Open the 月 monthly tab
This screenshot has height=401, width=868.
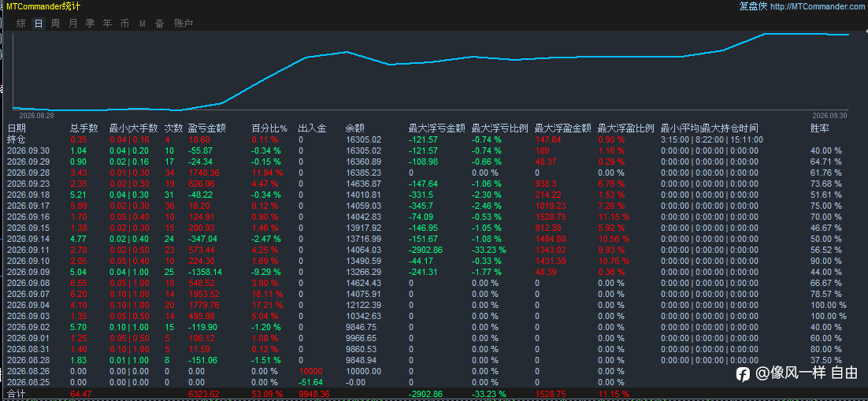pyautogui.click(x=73, y=24)
